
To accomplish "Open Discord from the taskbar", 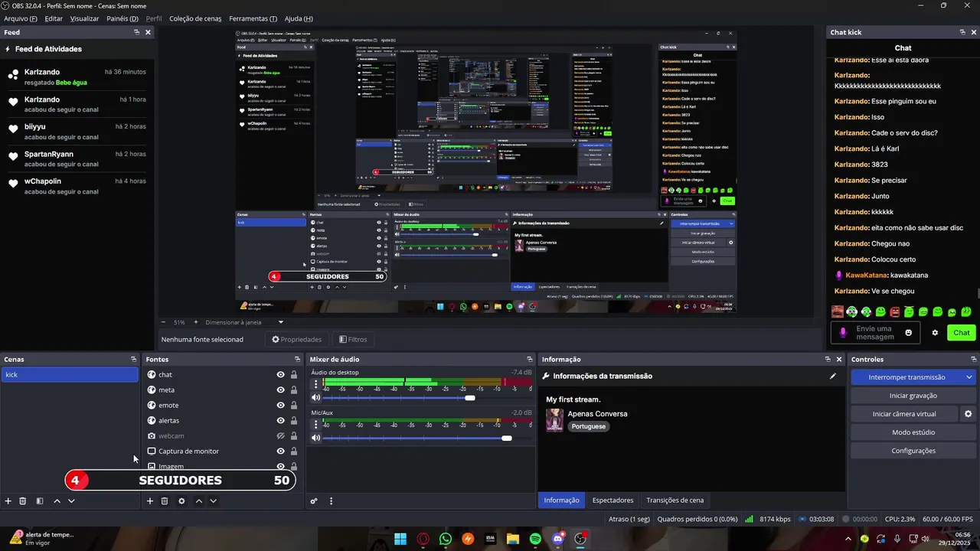I will click(558, 539).
